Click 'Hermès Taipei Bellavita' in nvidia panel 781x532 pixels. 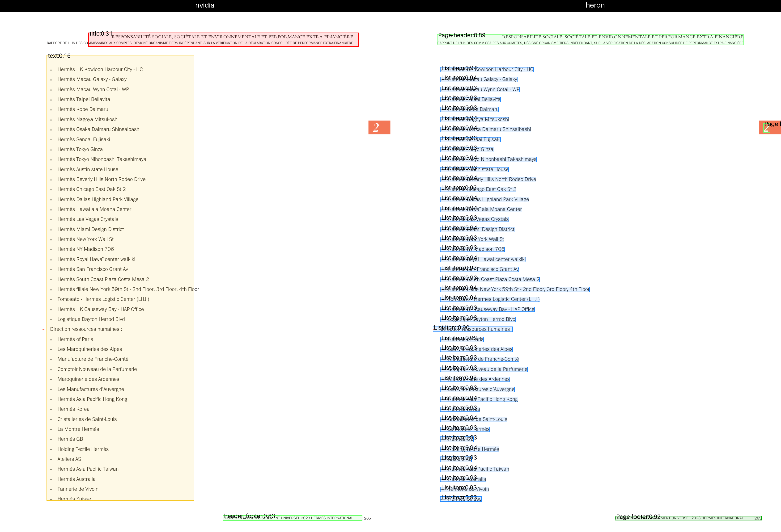(84, 99)
